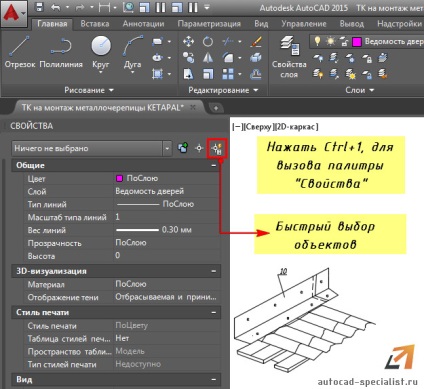Click the Quick Select objects icon
The width and height of the screenshot is (424, 389).
pyautogui.click(x=217, y=148)
